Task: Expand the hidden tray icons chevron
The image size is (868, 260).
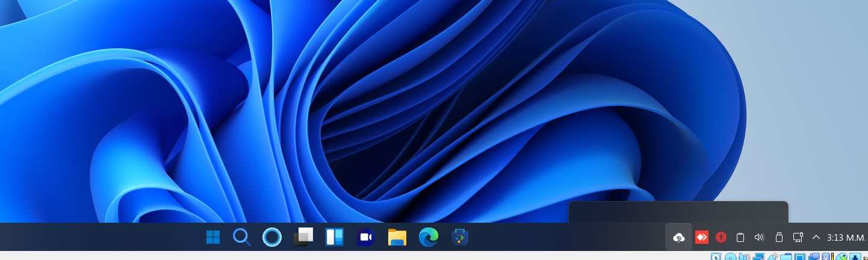Action: [x=816, y=237]
